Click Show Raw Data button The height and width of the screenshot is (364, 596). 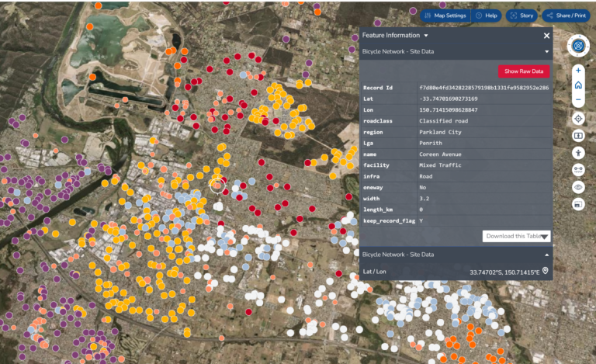point(524,71)
